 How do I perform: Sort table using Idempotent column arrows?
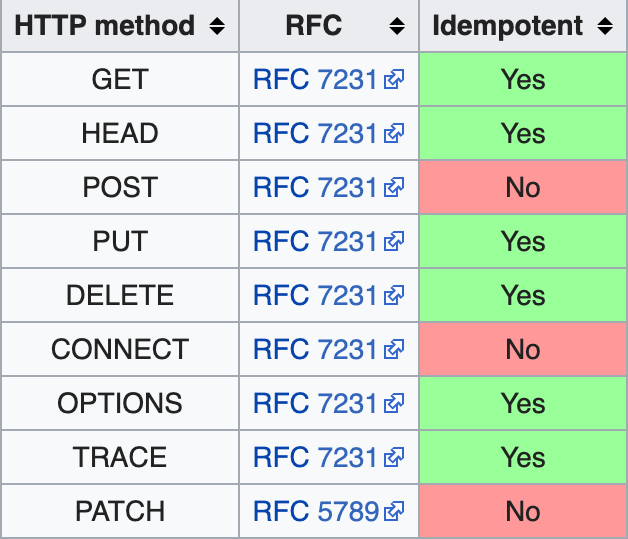coord(604,27)
